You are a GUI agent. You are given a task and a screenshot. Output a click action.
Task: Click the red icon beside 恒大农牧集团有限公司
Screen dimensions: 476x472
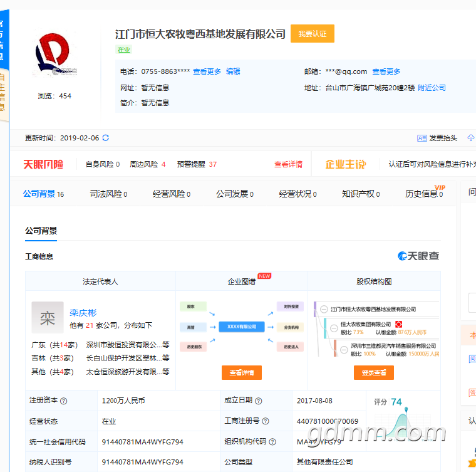click(398, 325)
